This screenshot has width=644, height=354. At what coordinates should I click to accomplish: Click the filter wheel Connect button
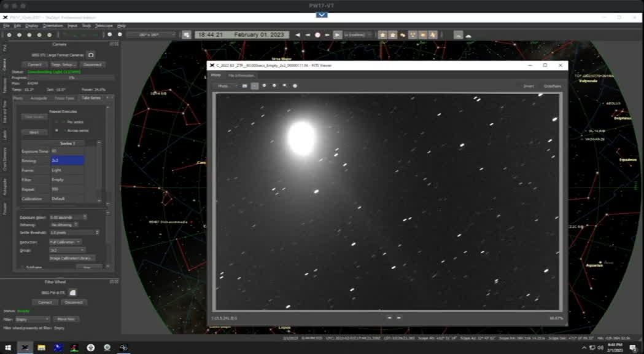(x=45, y=302)
